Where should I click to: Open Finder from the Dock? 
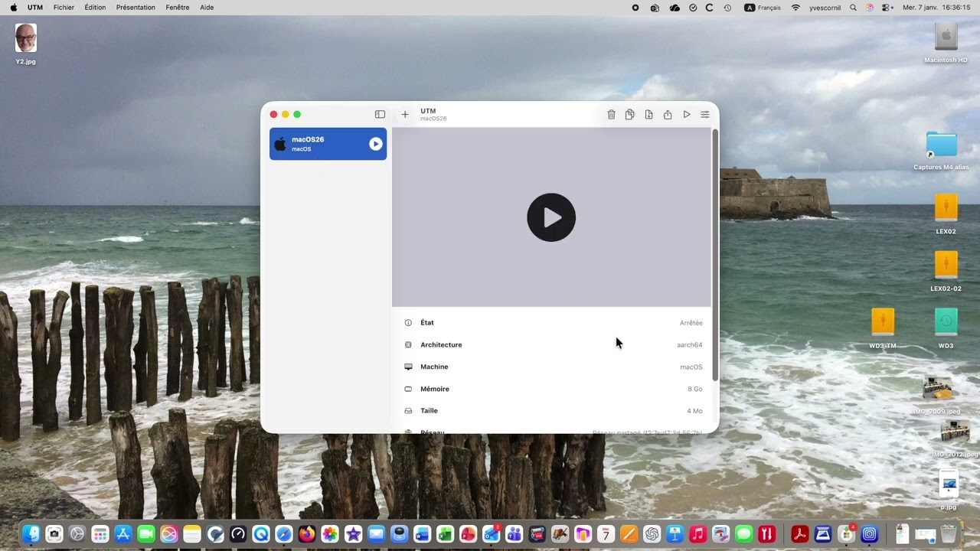tap(31, 534)
